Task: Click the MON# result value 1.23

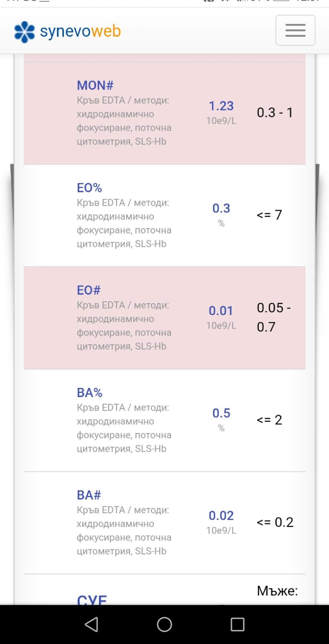Action: coord(221,106)
